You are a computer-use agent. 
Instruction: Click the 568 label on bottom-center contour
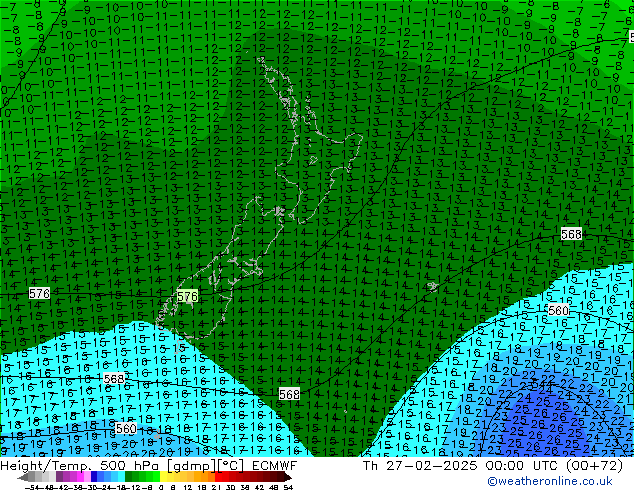[289, 393]
